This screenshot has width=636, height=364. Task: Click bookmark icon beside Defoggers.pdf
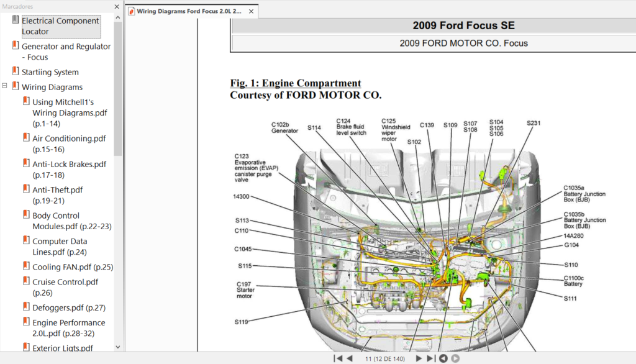[26, 307]
